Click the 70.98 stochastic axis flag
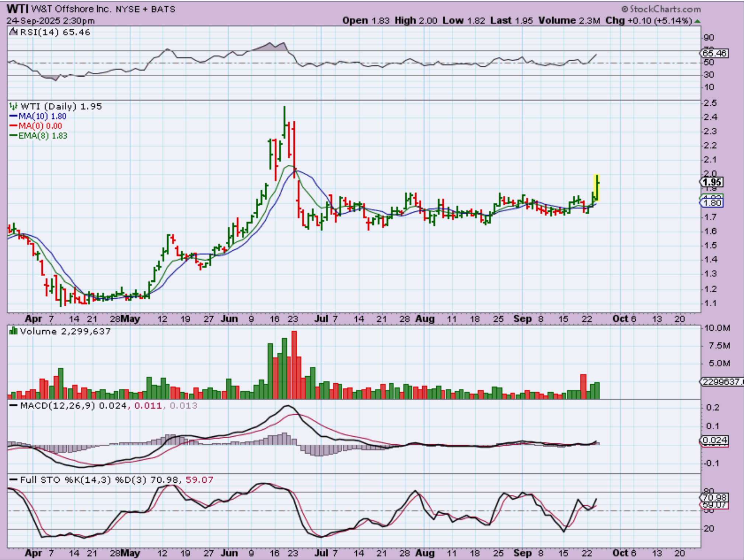744x560 pixels. (714, 498)
